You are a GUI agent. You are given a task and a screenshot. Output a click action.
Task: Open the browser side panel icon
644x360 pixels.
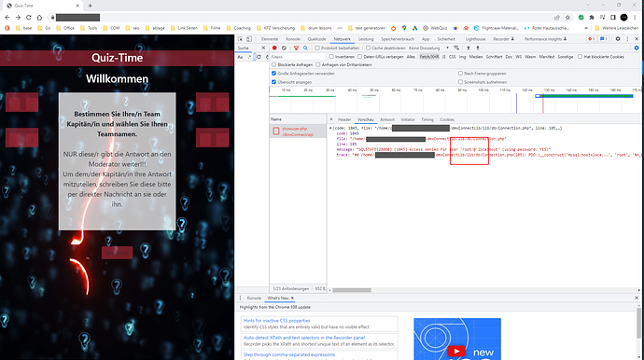[613, 17]
